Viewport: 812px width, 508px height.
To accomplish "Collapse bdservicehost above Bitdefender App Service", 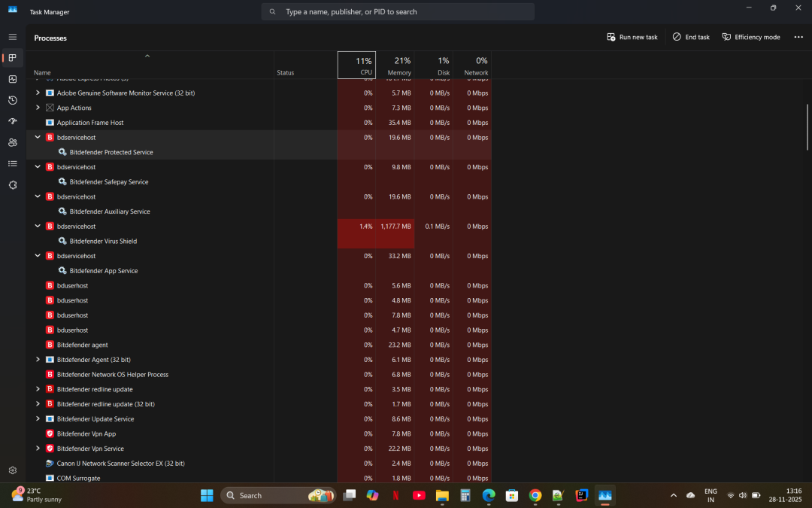I will click(x=38, y=255).
